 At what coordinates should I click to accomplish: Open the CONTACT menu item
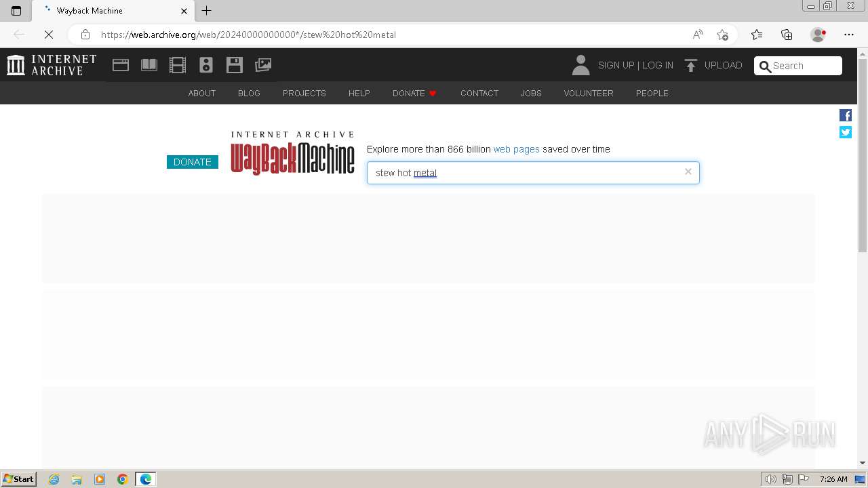click(479, 94)
